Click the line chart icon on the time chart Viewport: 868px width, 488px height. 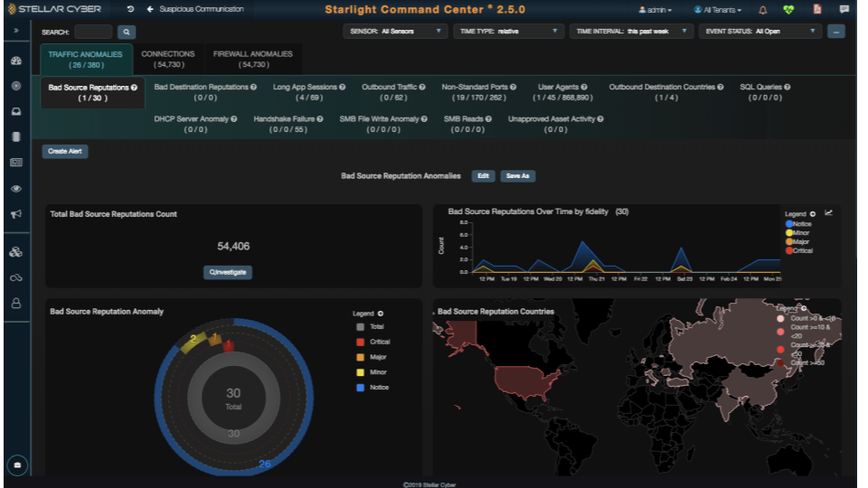pyautogui.click(x=829, y=212)
